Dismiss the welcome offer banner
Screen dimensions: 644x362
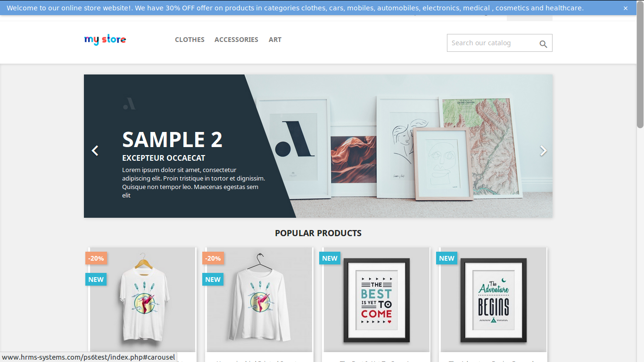[x=626, y=8]
